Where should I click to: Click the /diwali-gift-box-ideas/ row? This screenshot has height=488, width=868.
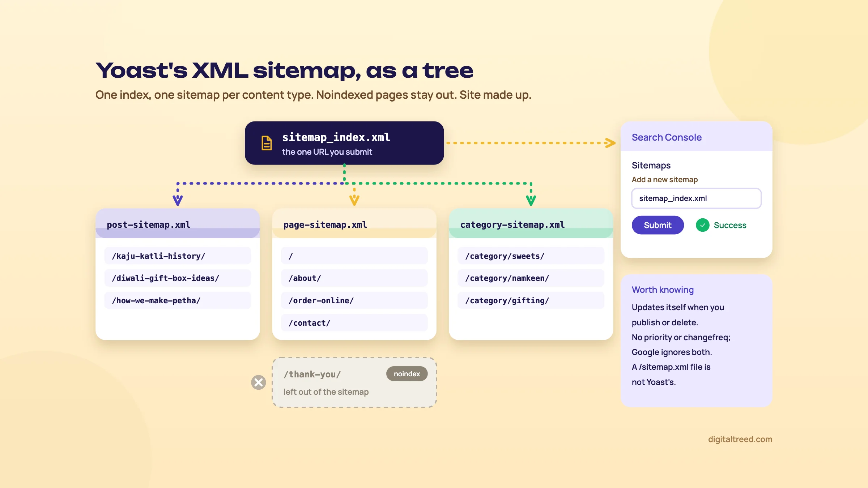(x=178, y=278)
